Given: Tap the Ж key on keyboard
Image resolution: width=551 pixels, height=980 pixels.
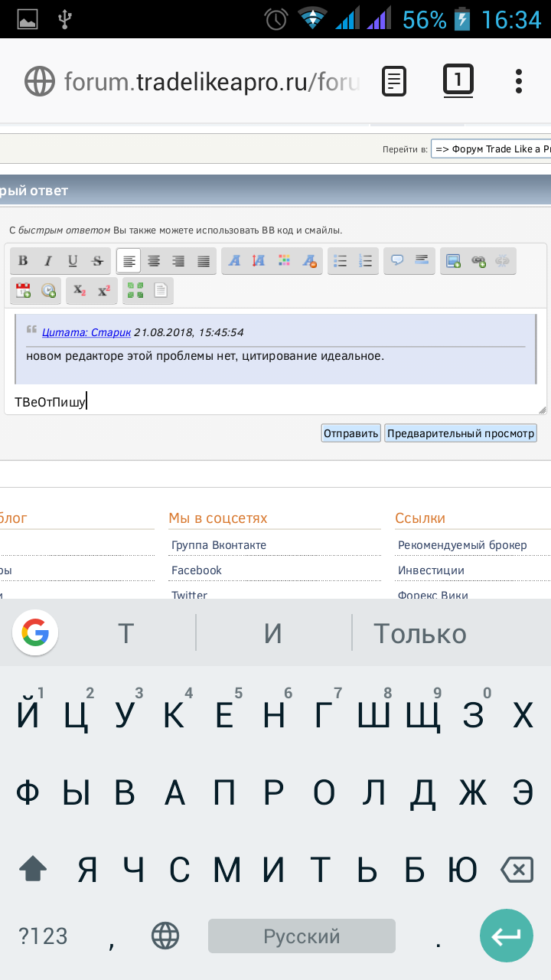Looking at the screenshot, I should 473,792.
